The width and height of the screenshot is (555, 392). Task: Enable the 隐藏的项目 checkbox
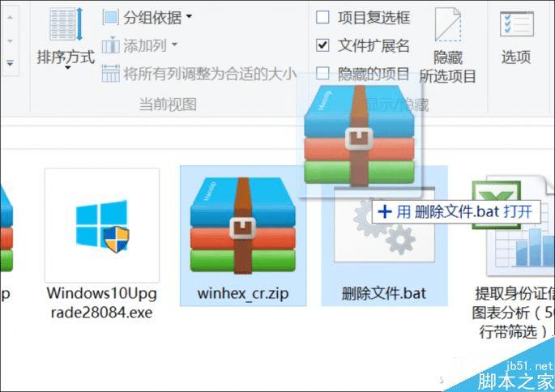322,74
